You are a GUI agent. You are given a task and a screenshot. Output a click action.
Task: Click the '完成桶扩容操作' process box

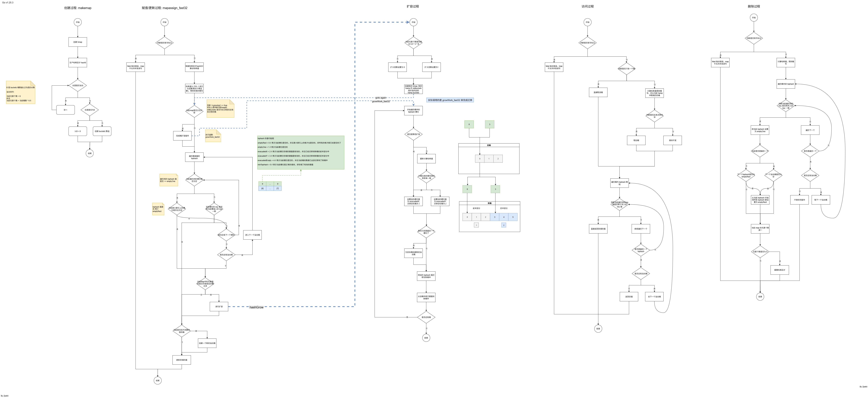(x=182, y=136)
